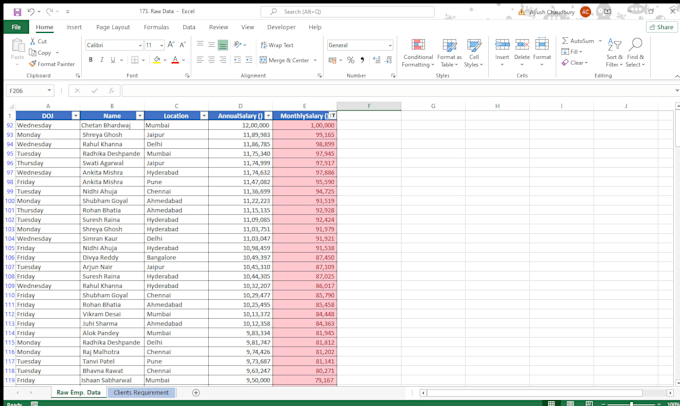Click the AutoSum sigma icon
680x406 pixels.
click(565, 40)
